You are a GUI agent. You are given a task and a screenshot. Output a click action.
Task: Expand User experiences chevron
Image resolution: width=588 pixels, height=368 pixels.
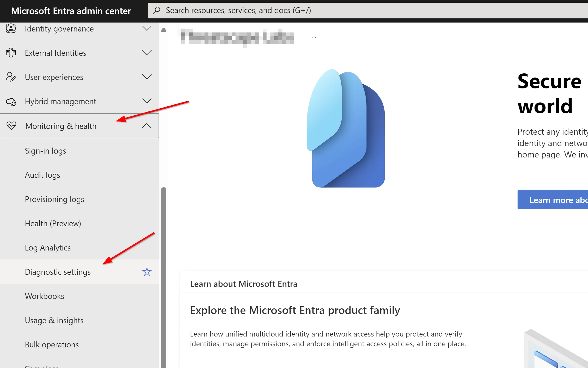[147, 77]
